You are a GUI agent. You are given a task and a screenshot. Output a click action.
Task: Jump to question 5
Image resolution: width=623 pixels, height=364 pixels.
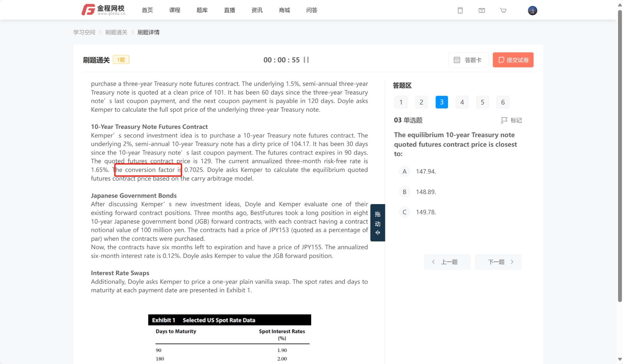pyautogui.click(x=482, y=102)
